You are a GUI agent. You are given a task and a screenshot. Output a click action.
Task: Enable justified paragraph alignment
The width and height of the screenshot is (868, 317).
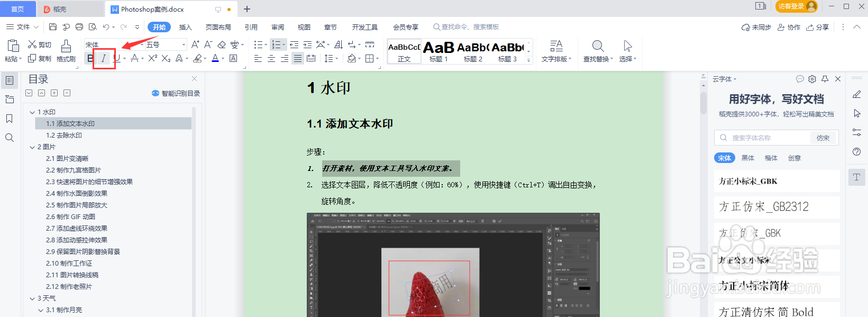[298, 58]
